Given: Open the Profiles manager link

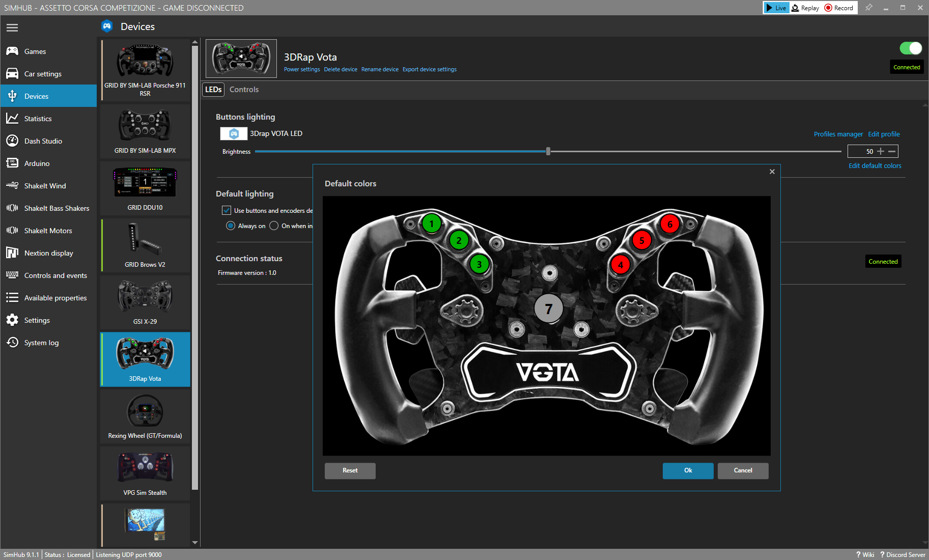Looking at the screenshot, I should [838, 134].
